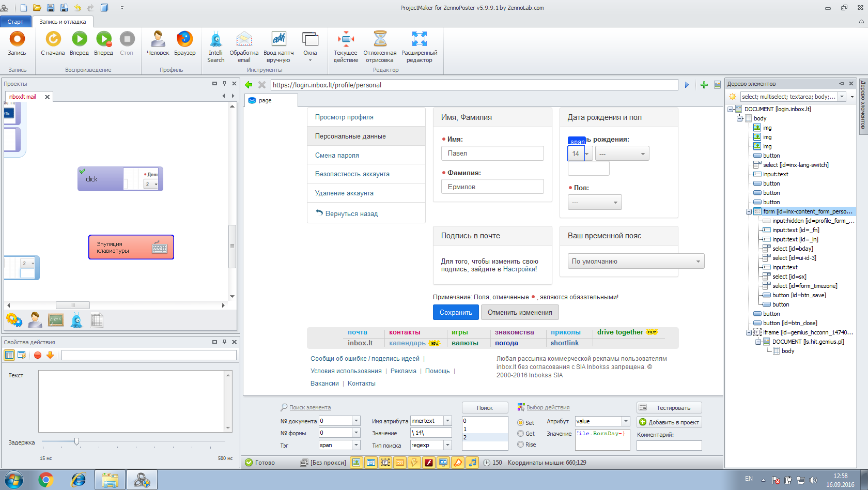Start recording with the Запись button
The image size is (868, 490).
17,43
